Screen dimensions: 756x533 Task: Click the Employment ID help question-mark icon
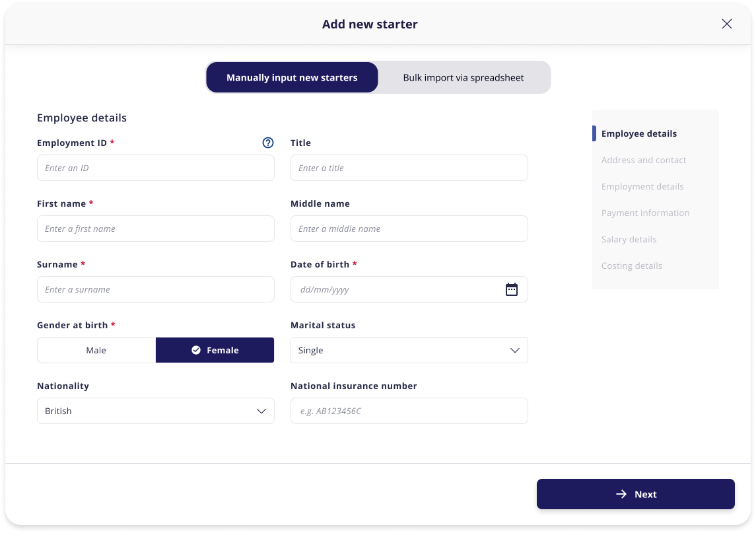[267, 143]
